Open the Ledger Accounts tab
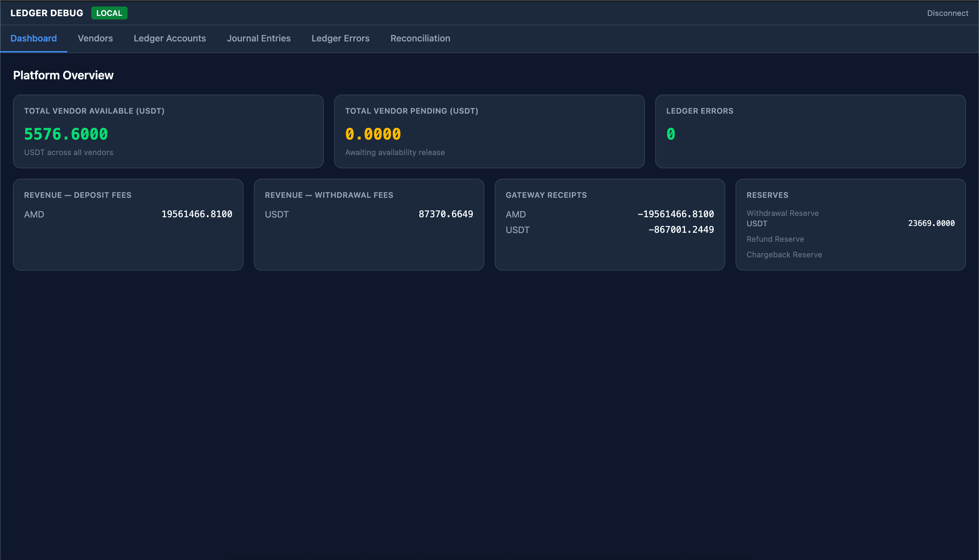 pyautogui.click(x=170, y=39)
